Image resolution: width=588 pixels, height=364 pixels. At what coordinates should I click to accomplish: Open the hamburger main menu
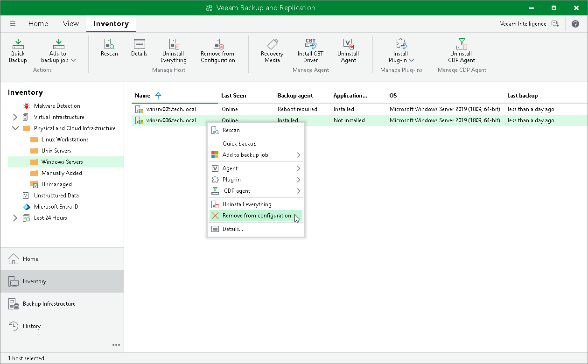(13, 24)
